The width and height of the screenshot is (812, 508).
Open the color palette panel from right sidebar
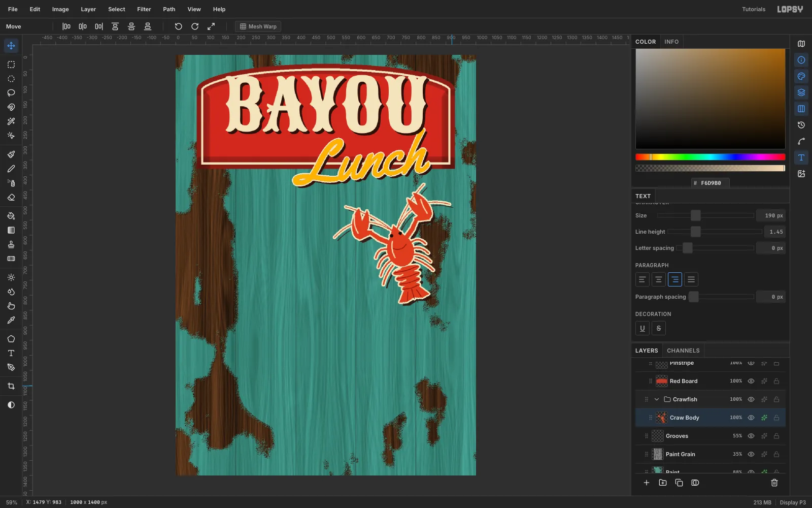click(801, 76)
